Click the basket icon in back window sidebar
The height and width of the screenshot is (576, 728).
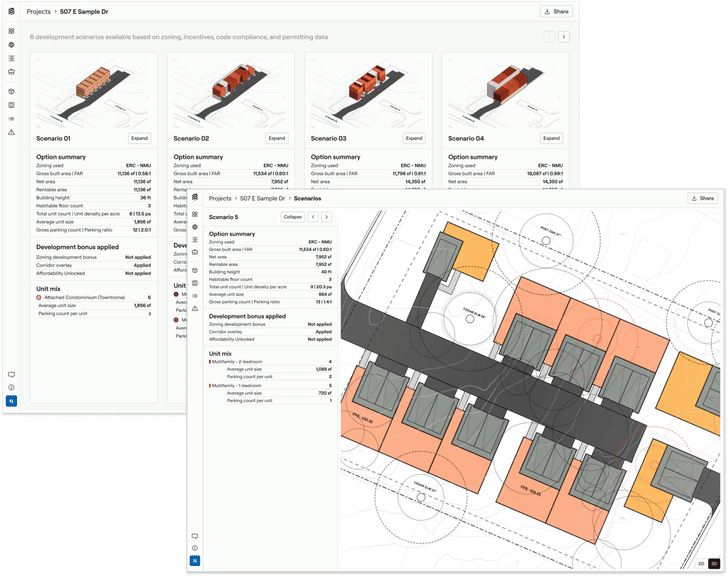[x=11, y=72]
